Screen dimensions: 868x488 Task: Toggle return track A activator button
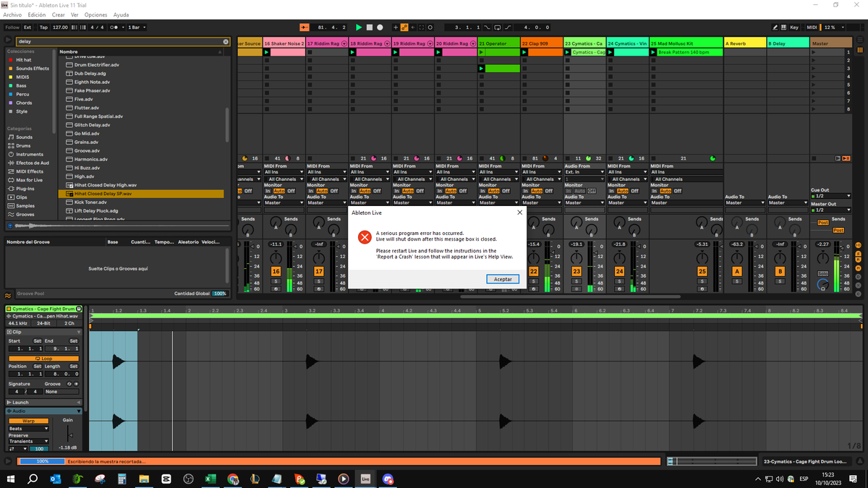737,271
